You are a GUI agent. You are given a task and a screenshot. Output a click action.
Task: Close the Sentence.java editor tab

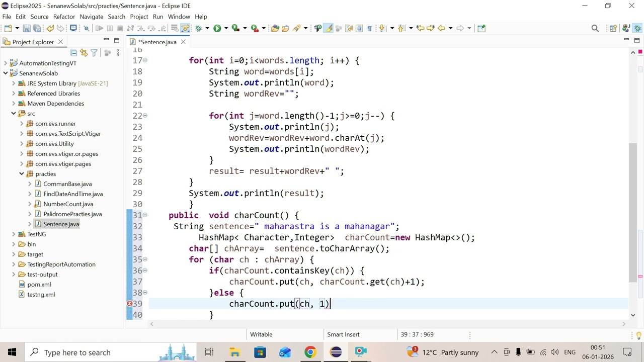coord(183,42)
